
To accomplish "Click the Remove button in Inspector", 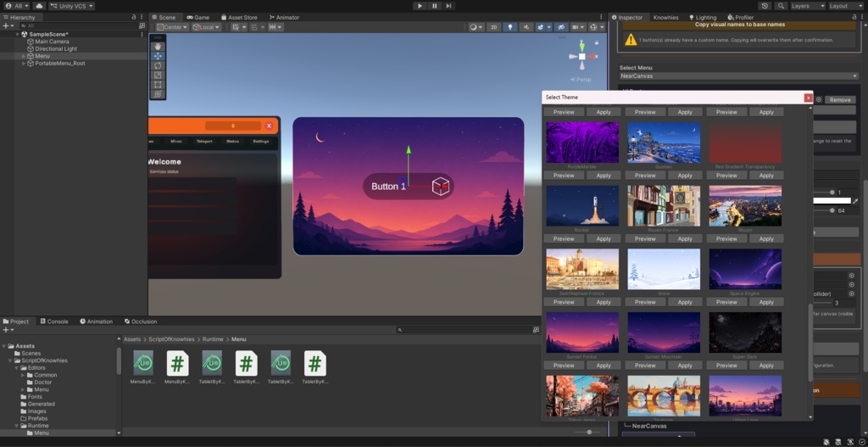I will pyautogui.click(x=840, y=100).
